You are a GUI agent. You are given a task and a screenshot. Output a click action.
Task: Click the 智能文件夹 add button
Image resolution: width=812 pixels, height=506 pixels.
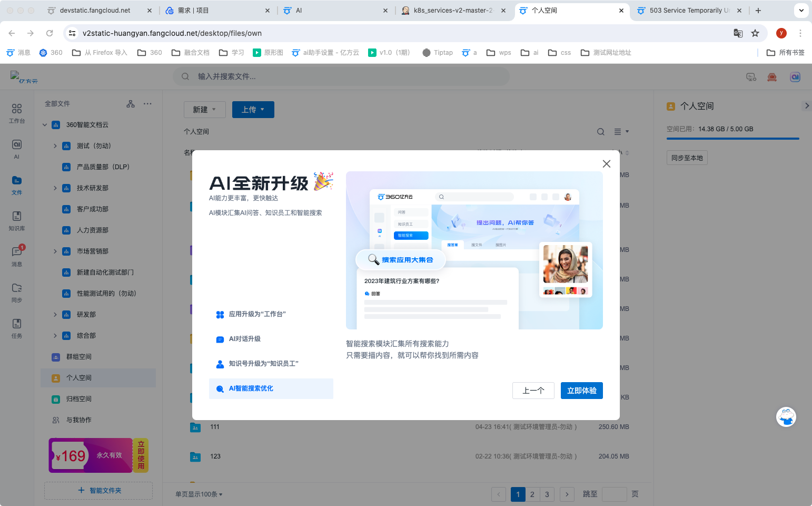pos(98,490)
